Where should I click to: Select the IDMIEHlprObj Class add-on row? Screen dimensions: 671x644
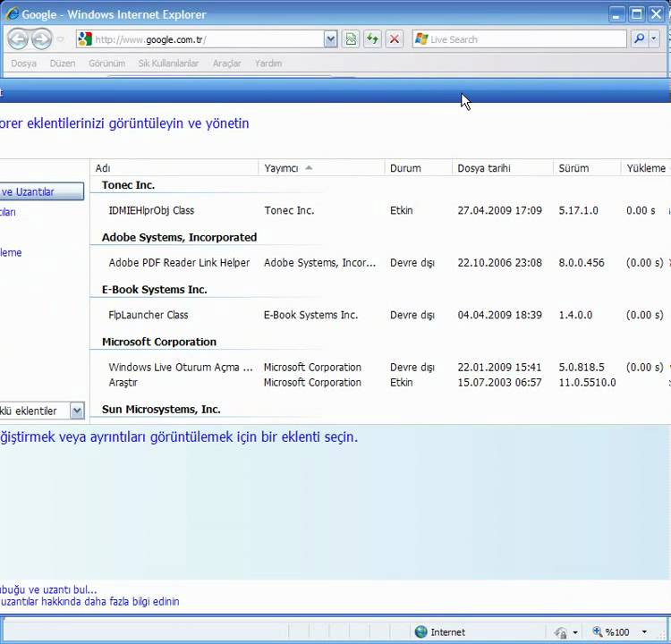click(x=380, y=210)
